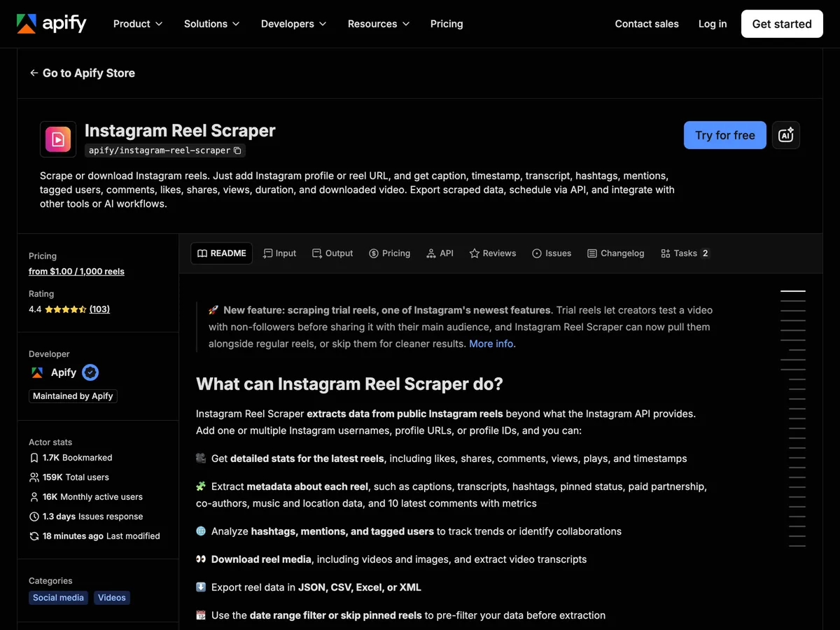Open the API tab
Image resolution: width=840 pixels, height=630 pixels.
pos(440,253)
